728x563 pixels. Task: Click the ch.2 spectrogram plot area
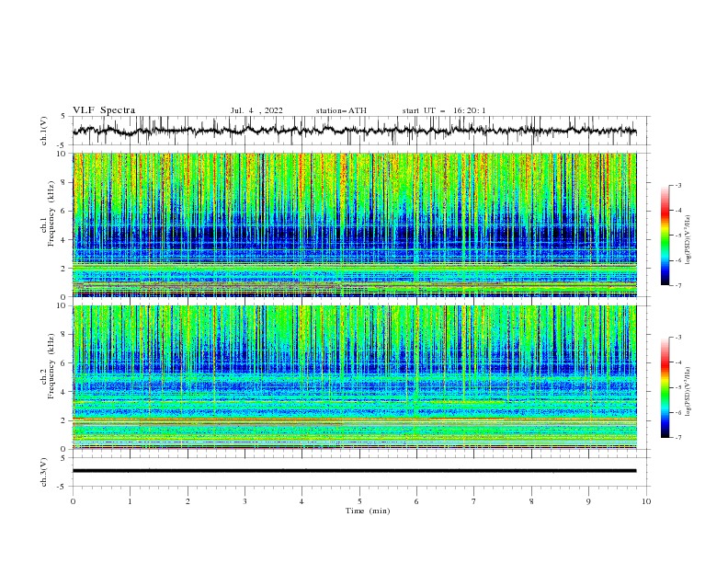click(355, 377)
